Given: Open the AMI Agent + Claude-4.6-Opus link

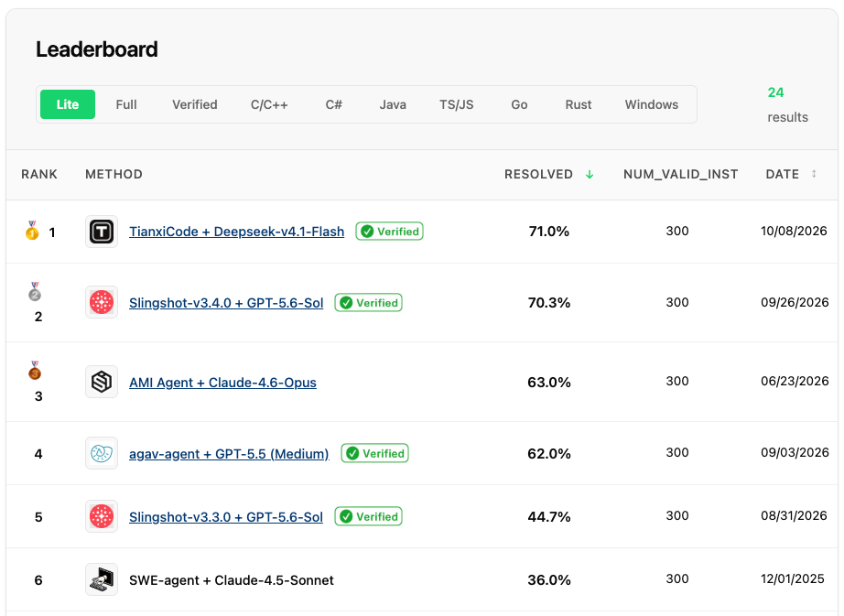Looking at the screenshot, I should pyautogui.click(x=222, y=383).
